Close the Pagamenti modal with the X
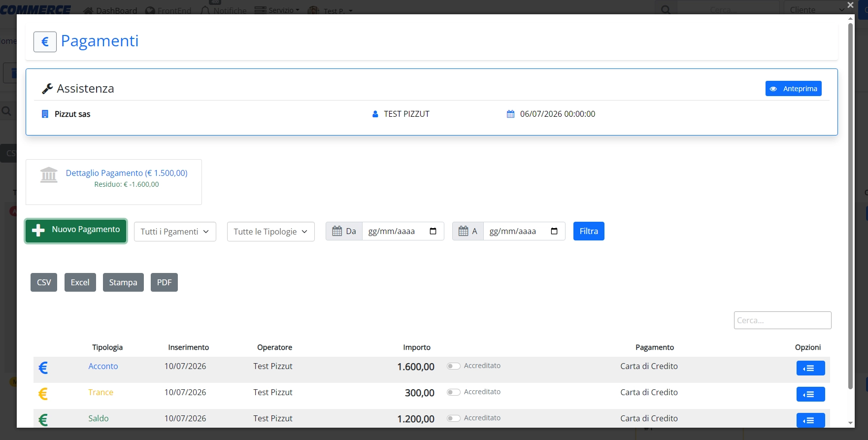The height and width of the screenshot is (440, 868). [x=850, y=5]
